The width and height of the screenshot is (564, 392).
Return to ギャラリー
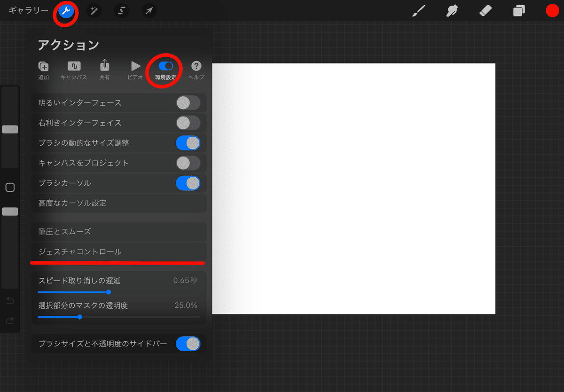[x=28, y=10]
